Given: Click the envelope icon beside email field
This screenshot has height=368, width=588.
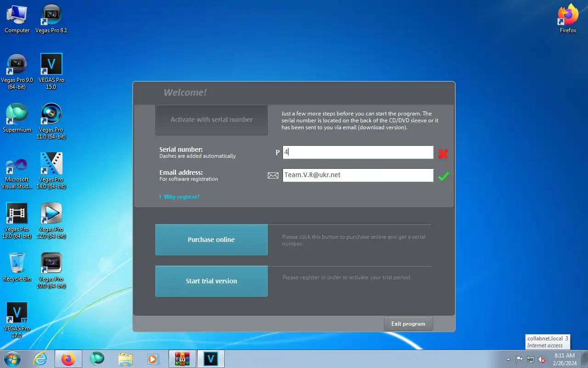Looking at the screenshot, I should point(273,175).
